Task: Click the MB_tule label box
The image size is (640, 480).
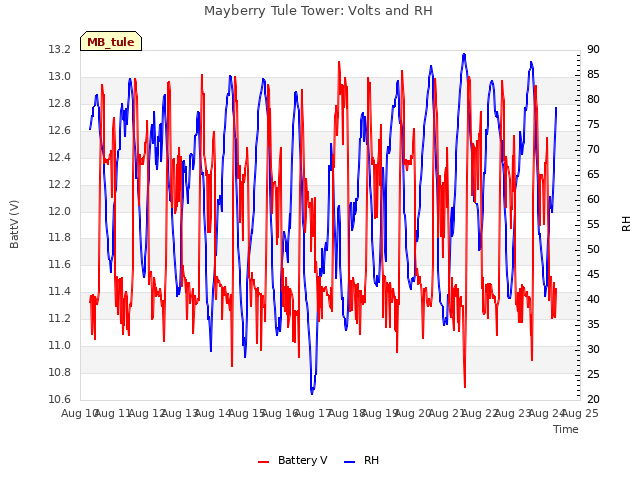Action: 111,41
